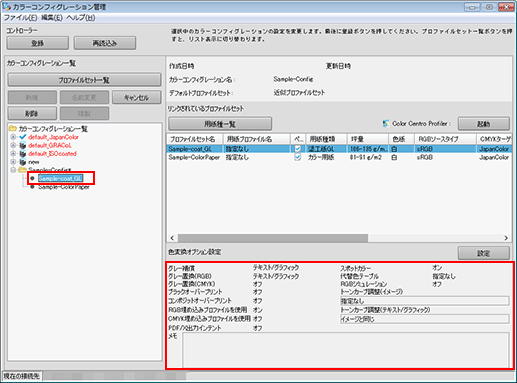The image size is (517, 383).
Task: Click the イメージと同じ tone curve field
Action: click(424, 319)
